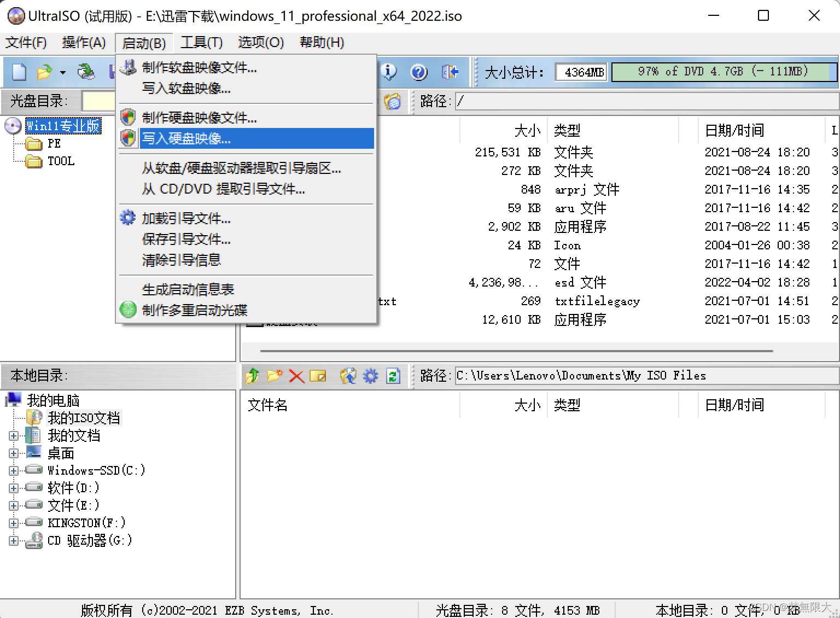Expand the 桌面 tree node
This screenshot has height=618, width=840.
point(14,453)
